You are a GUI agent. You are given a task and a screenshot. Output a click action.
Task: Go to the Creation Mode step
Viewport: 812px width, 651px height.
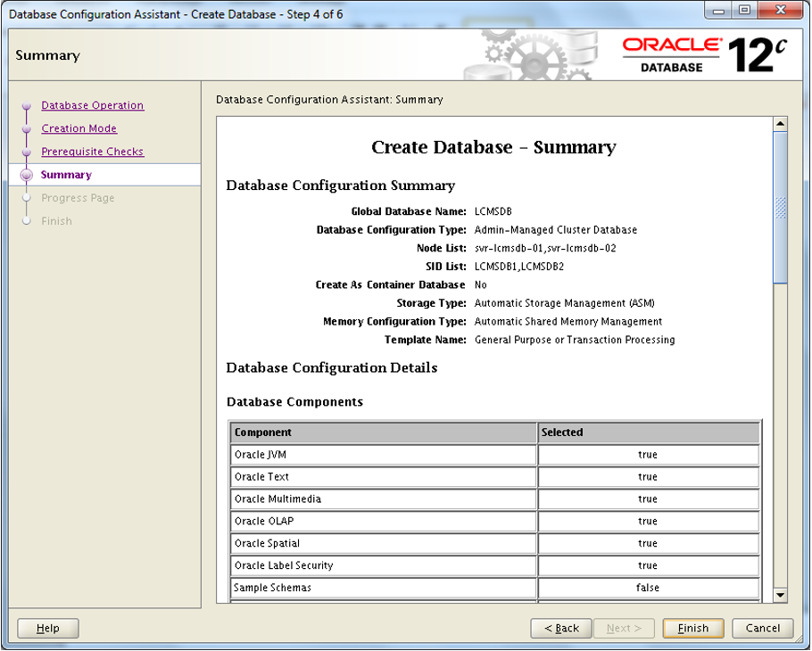79,128
